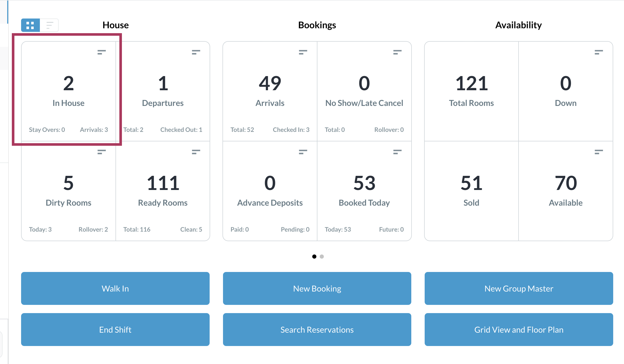Open the No Show/Late Cancel tile menu icon
Image resolution: width=624 pixels, height=364 pixels.
point(397,52)
